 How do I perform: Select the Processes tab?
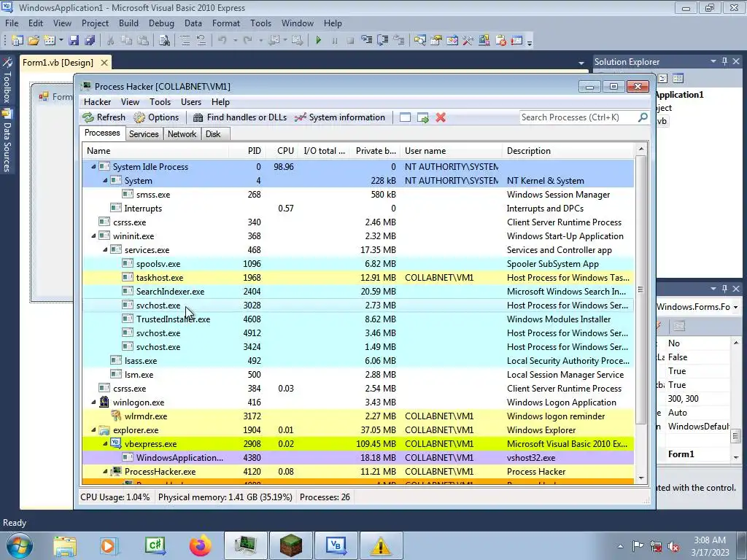pyautogui.click(x=102, y=133)
